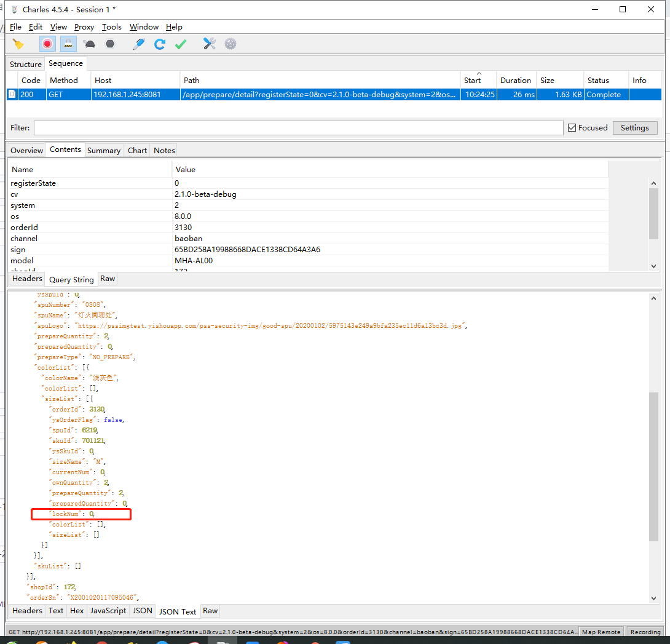Select the request row for 192.168.1.245:8081
The width and height of the screenshot is (670, 644).
tap(334, 95)
